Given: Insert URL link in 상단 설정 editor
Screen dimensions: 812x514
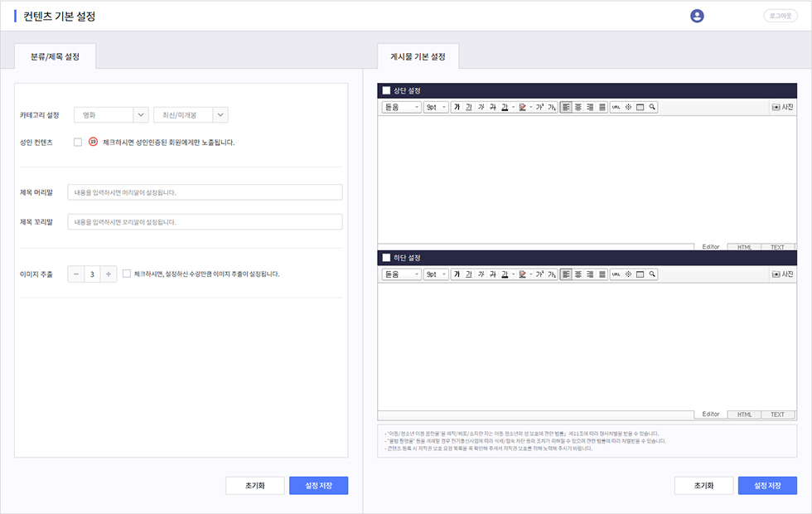Looking at the screenshot, I should click(616, 107).
